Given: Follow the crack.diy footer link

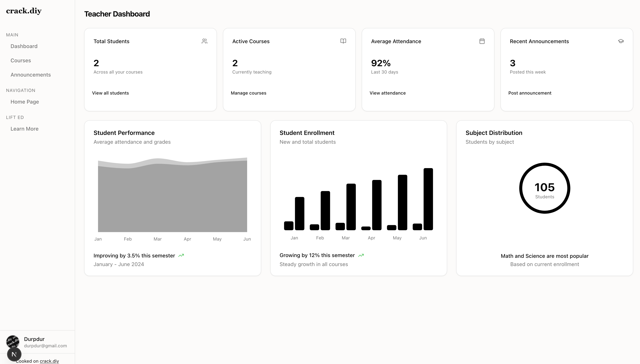Looking at the screenshot, I should pos(49,361).
